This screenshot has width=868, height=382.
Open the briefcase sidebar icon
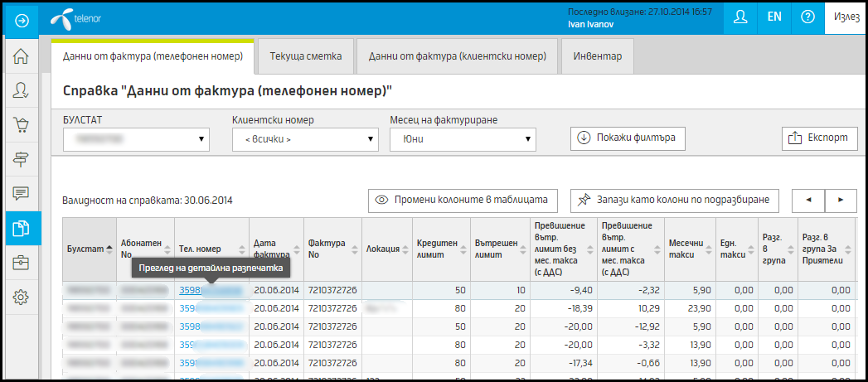pyautogui.click(x=21, y=263)
